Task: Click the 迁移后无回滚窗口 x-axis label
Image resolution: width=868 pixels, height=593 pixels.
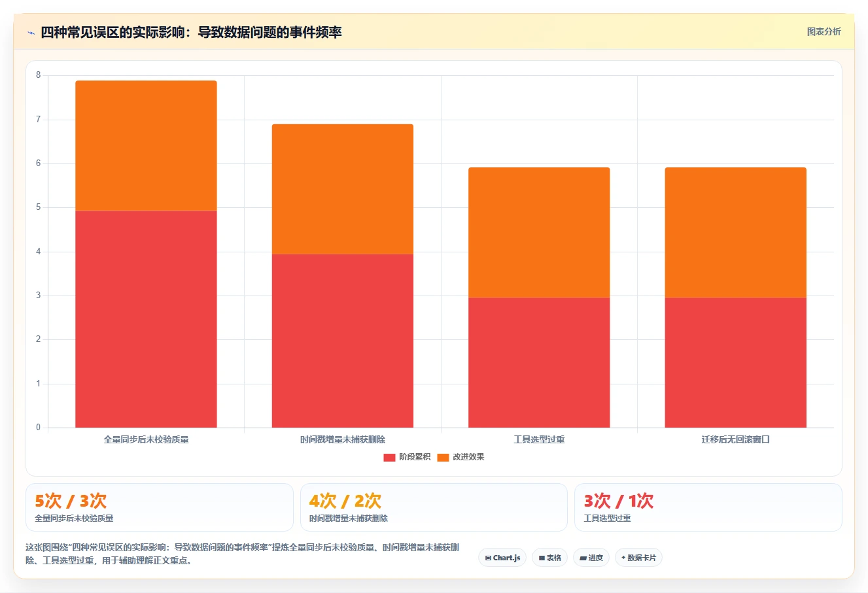Action: tap(736, 439)
